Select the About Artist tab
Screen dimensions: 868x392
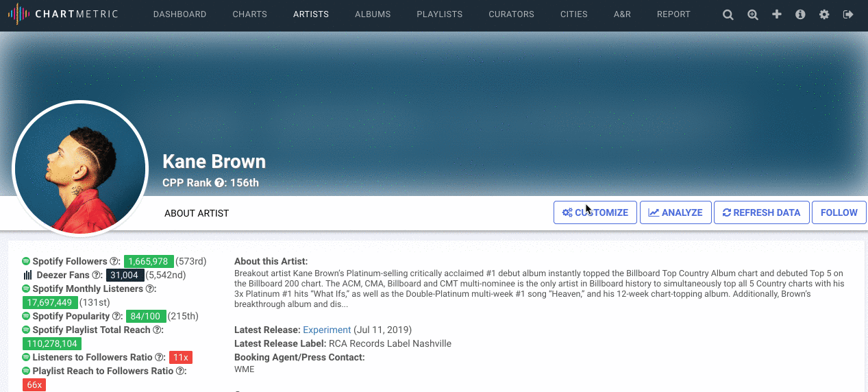click(197, 213)
